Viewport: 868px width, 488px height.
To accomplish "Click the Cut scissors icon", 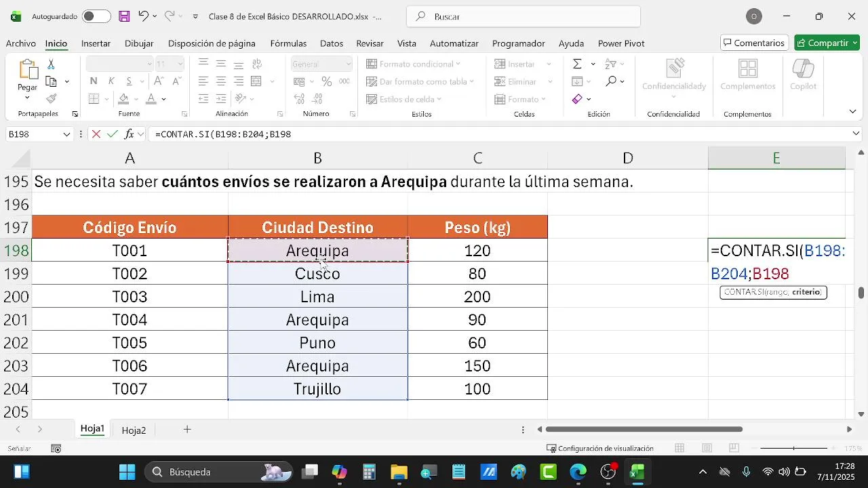I will tap(51, 64).
